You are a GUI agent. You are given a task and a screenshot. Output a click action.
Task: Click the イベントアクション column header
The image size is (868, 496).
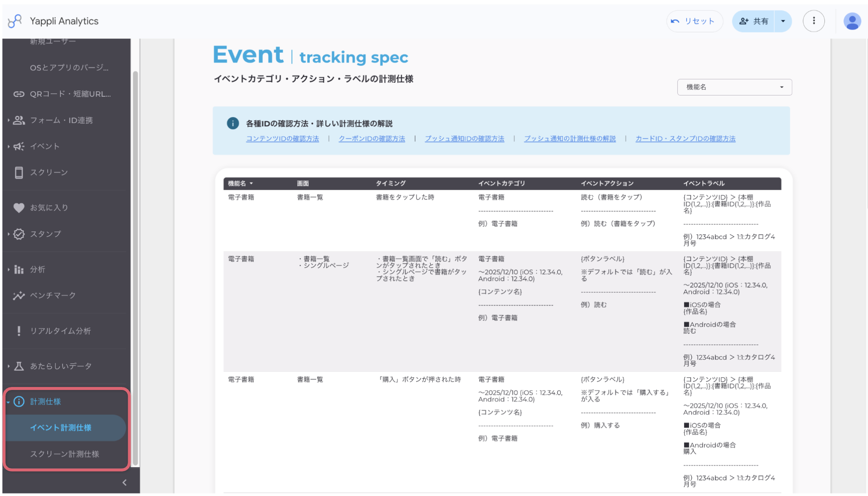coord(607,183)
